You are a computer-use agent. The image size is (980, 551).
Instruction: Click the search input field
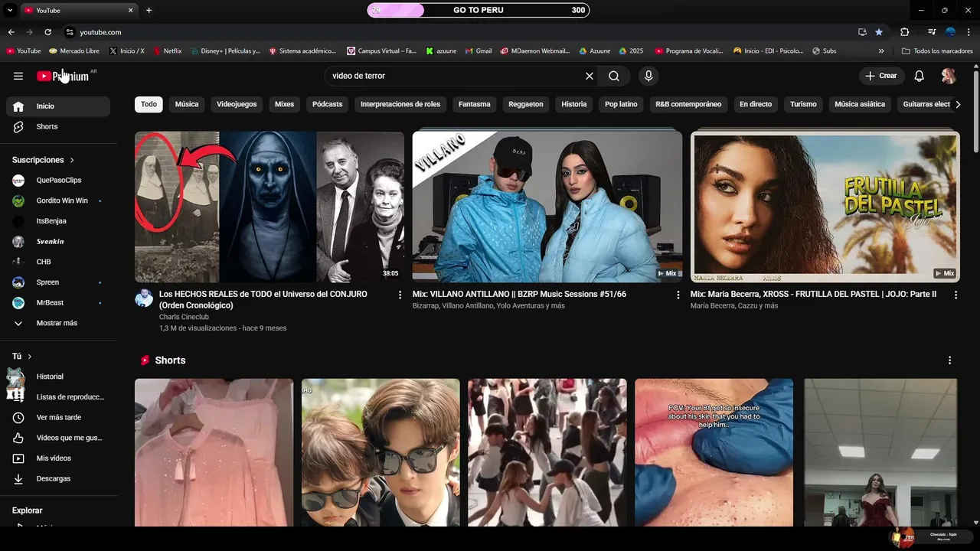tap(455, 76)
